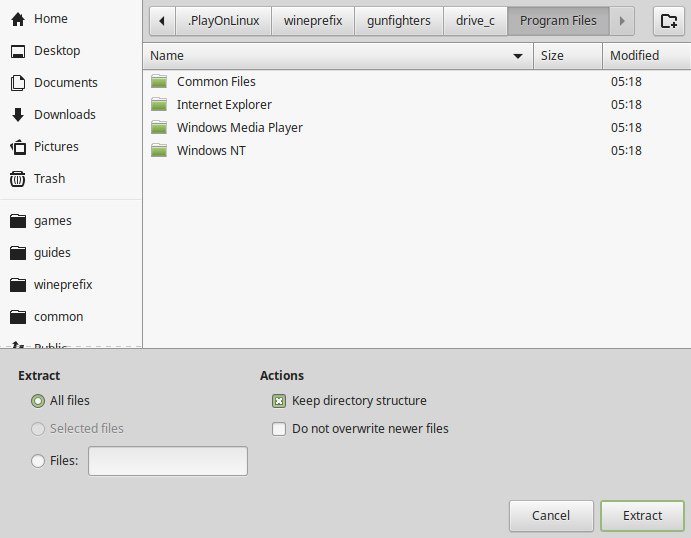
Task: Click the Windows Media Player folder icon
Action: [159, 127]
